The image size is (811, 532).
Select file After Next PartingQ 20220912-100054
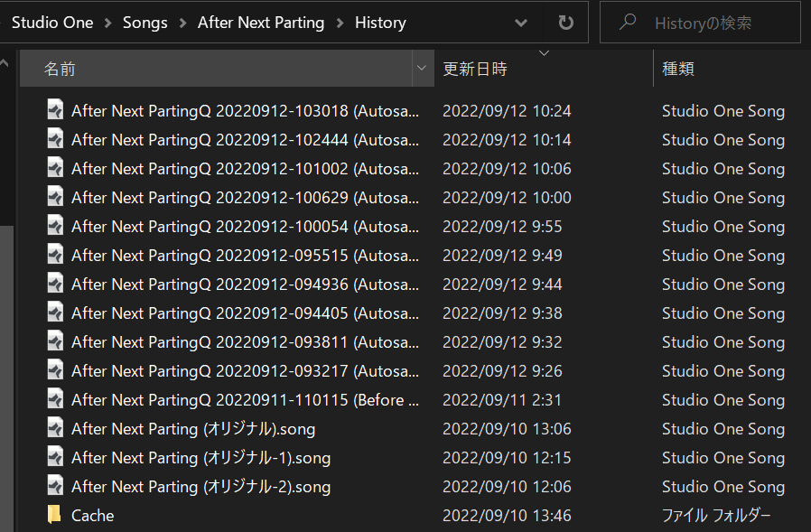point(245,227)
